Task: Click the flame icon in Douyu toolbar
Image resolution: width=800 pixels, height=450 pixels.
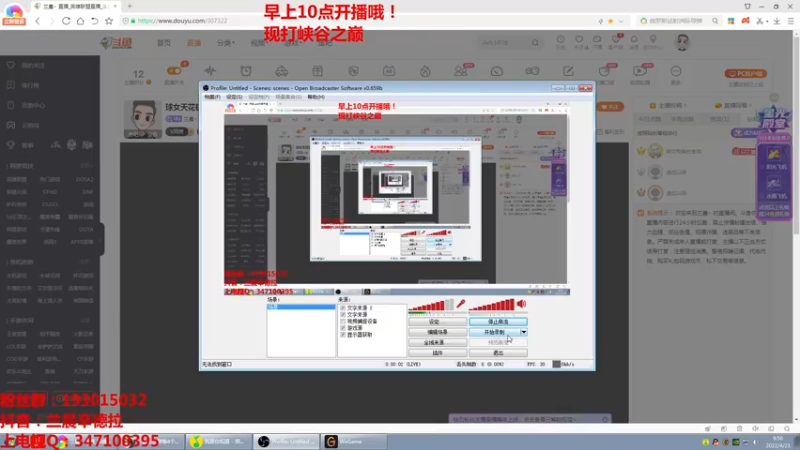Action: (425, 71)
